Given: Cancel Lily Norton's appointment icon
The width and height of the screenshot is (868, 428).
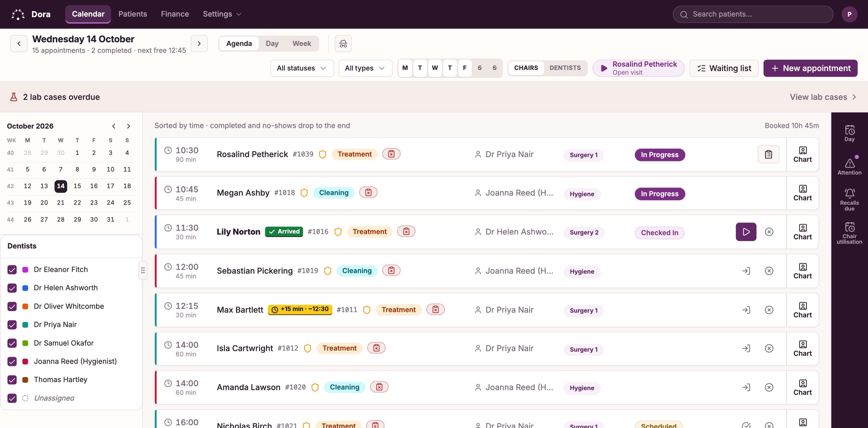Looking at the screenshot, I should [x=769, y=232].
